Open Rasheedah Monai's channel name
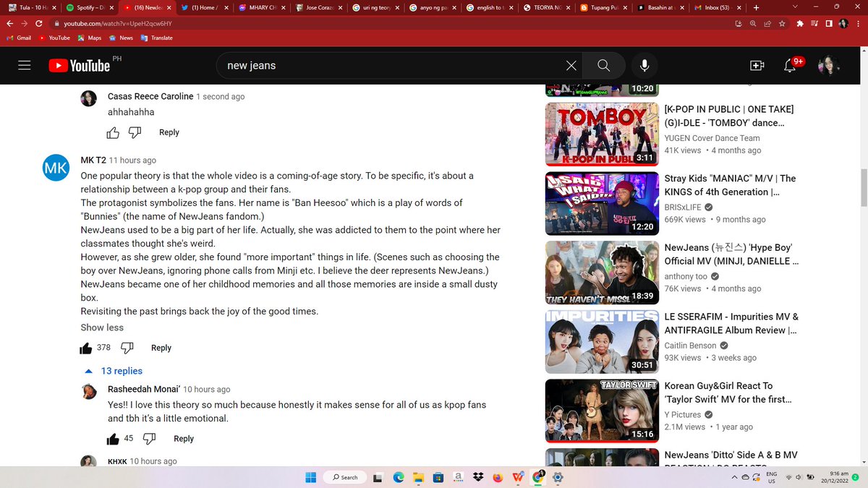 (143, 390)
